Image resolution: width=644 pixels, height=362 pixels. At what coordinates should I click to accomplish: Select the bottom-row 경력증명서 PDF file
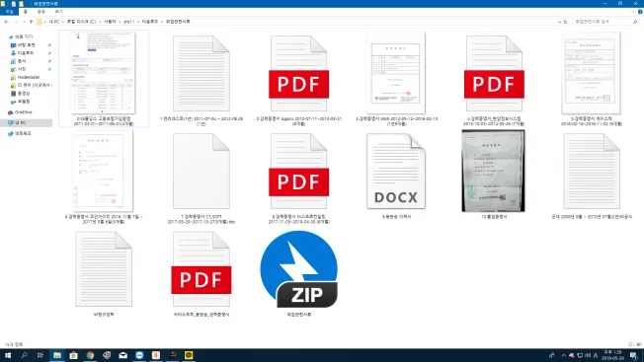[201, 268]
